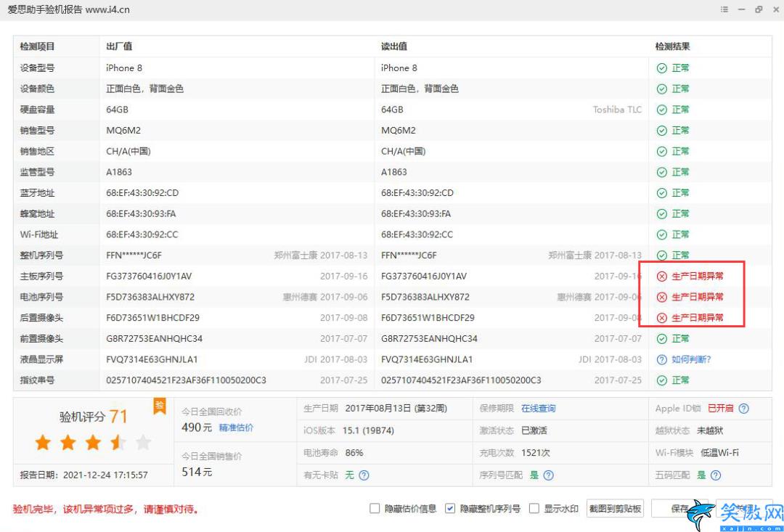784x532 pixels.
Task: Click the 检测结果 column header
Action: tap(672, 46)
